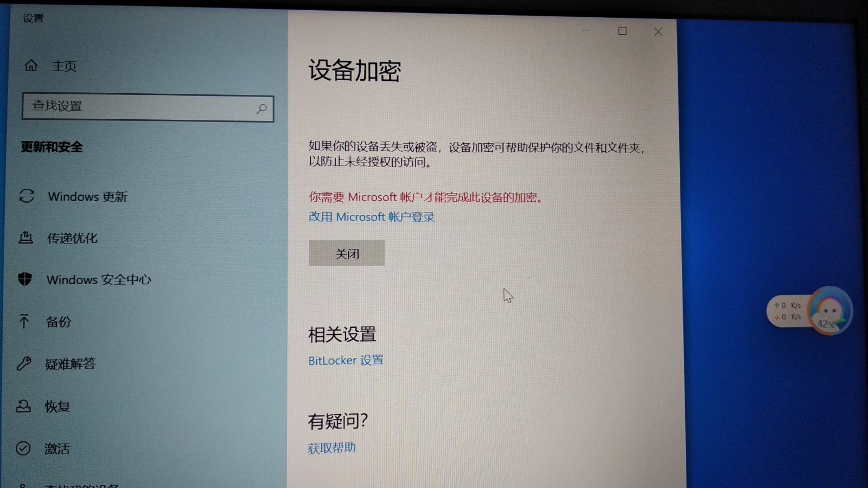Screen dimensions: 868x488
Task: Click the Troubleshoot (疑难解答) wrench icon
Action: tap(24, 363)
